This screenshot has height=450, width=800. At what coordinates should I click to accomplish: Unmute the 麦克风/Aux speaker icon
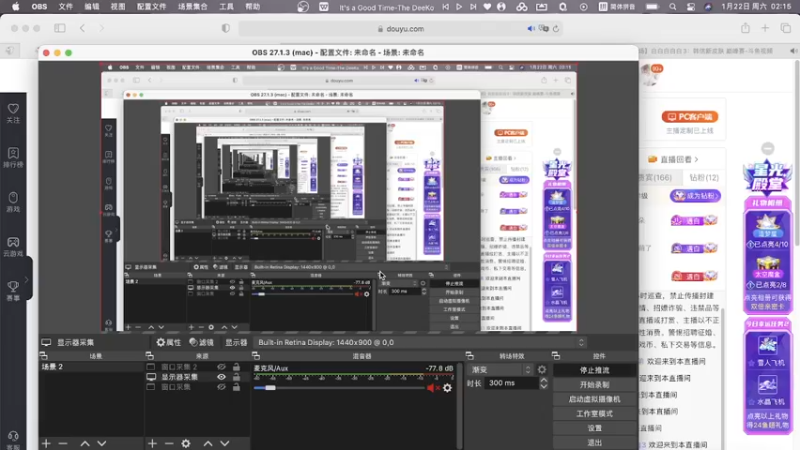click(x=433, y=388)
